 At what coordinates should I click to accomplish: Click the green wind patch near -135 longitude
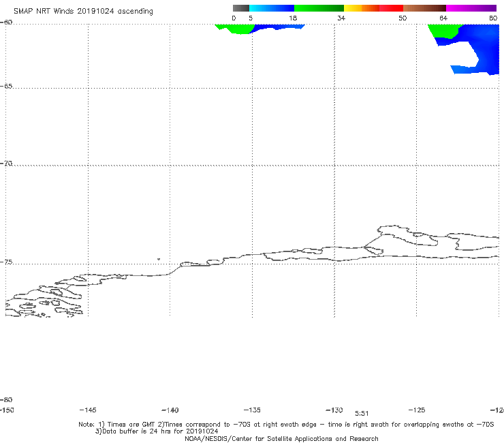(236, 29)
